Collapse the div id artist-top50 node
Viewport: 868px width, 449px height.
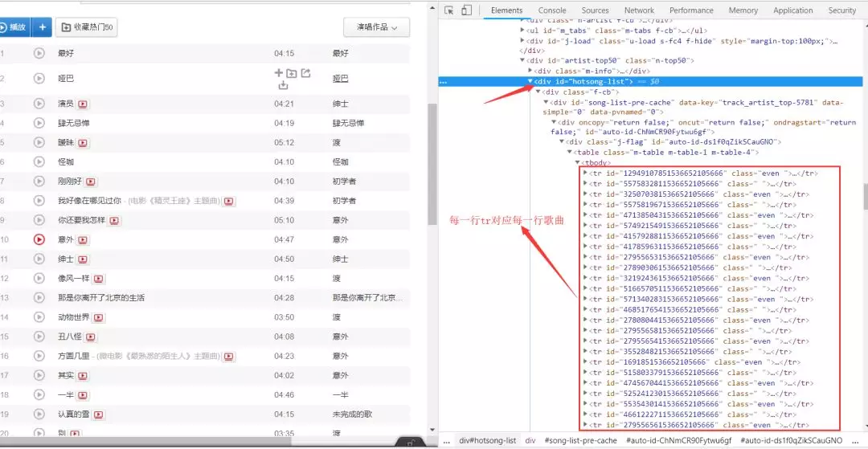click(522, 60)
